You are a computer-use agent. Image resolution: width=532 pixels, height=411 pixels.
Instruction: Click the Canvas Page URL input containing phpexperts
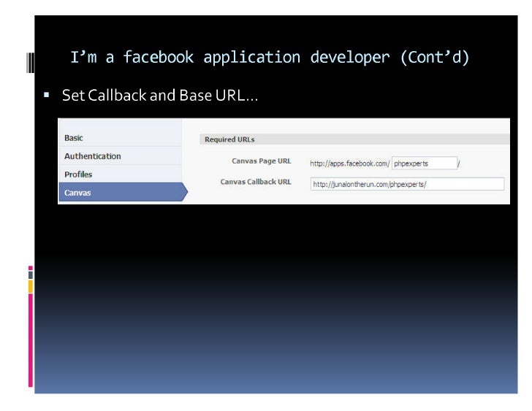(424, 164)
